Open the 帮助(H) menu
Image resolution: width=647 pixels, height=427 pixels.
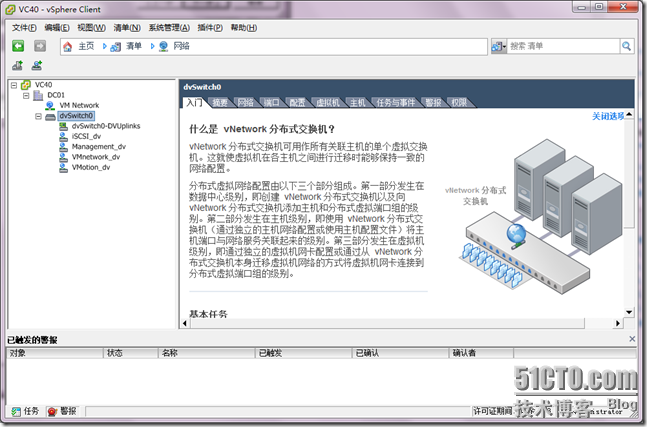tap(243, 28)
